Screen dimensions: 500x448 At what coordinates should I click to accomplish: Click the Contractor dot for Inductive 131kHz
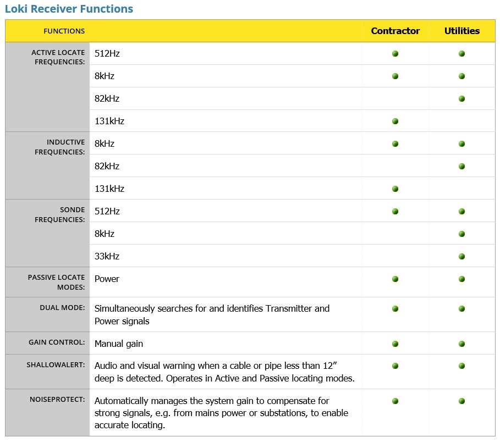pyautogui.click(x=395, y=189)
